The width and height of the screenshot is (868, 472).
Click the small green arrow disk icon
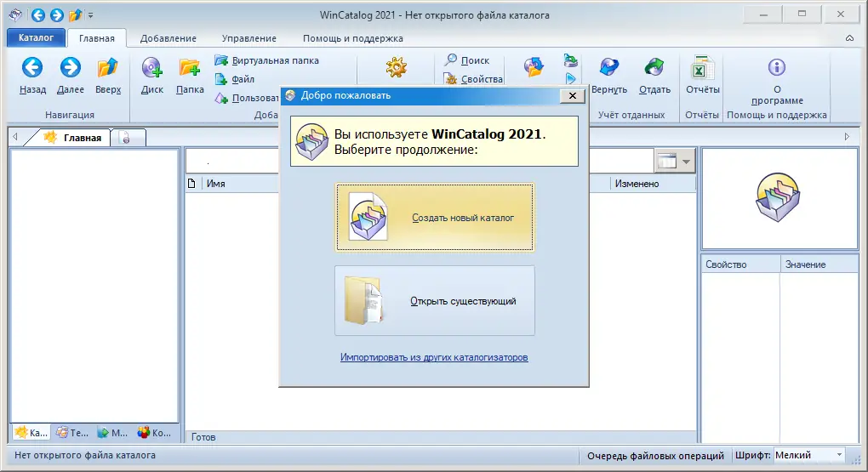click(571, 60)
